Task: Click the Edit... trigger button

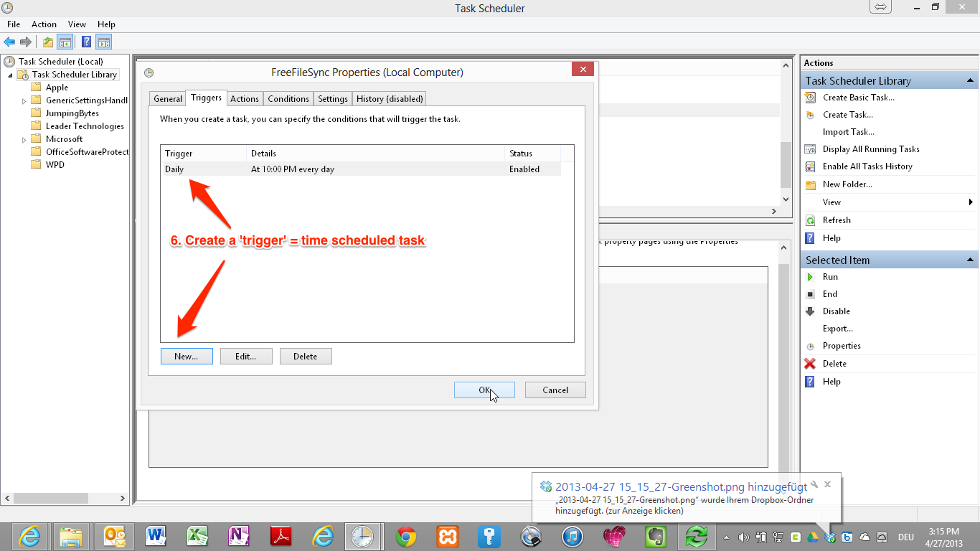Action: (x=245, y=357)
